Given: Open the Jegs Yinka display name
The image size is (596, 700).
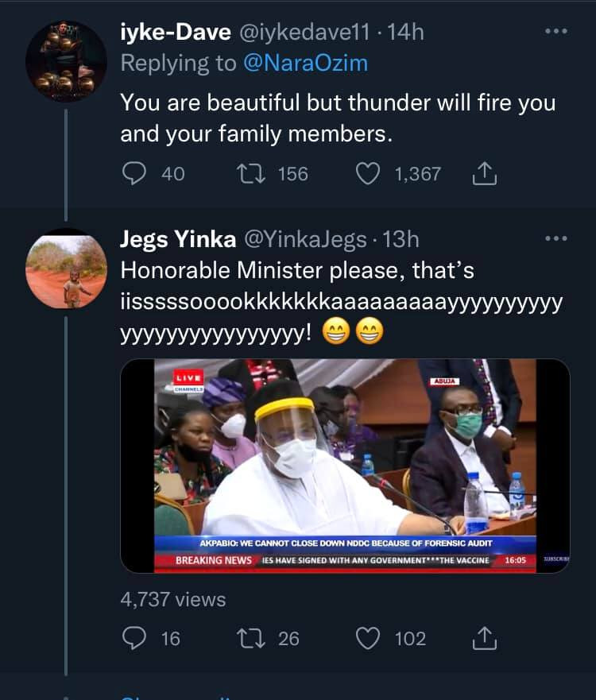Looking at the screenshot, I should click(178, 239).
